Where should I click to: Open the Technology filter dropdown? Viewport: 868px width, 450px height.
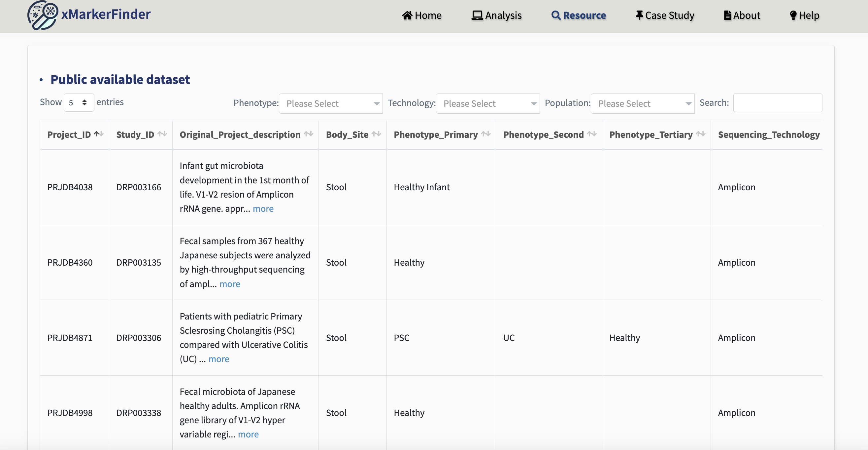[487, 103]
